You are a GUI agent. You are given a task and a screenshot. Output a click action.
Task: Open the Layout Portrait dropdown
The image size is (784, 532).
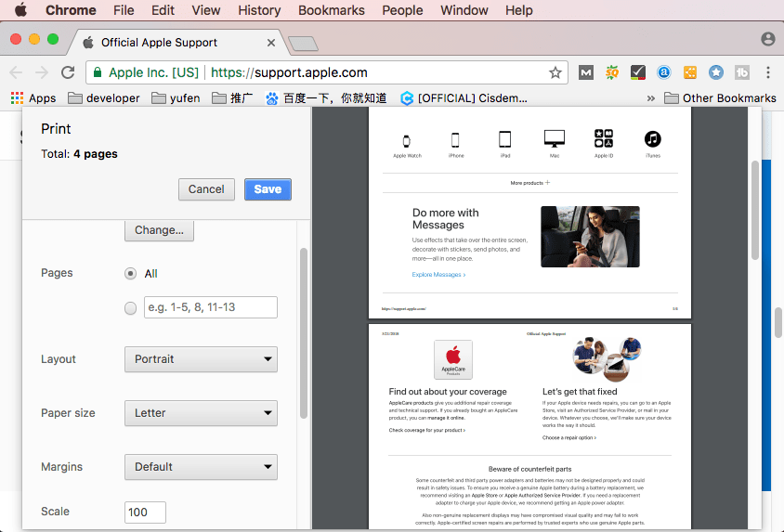point(201,359)
